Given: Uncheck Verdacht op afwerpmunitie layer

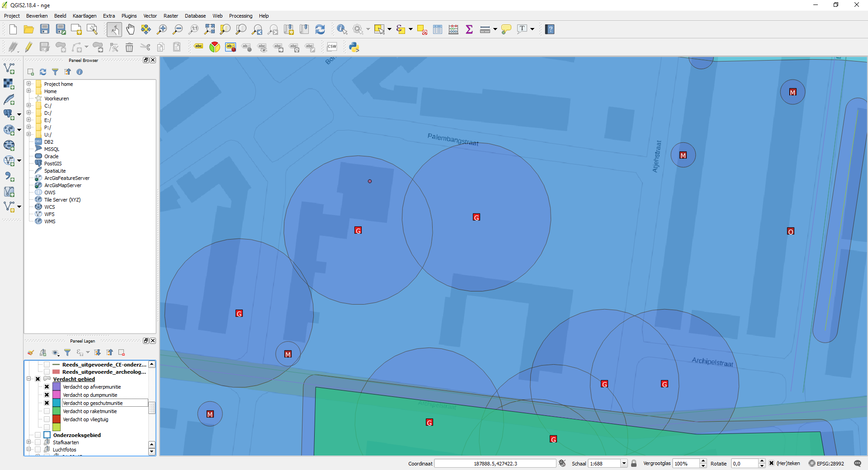Looking at the screenshot, I should point(47,387).
